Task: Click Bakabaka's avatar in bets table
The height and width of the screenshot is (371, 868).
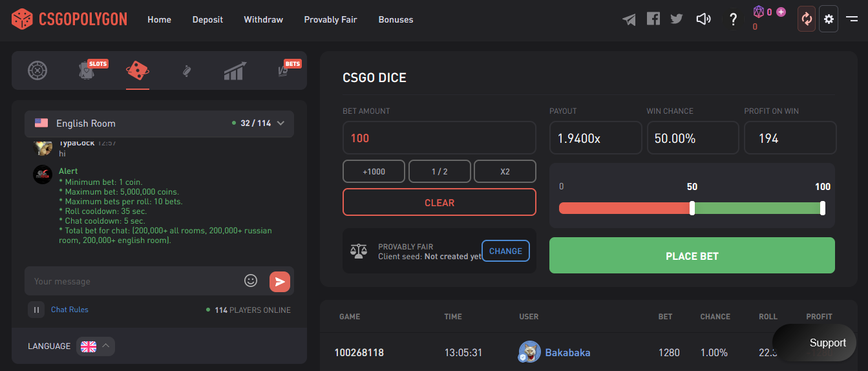Action: tap(529, 352)
